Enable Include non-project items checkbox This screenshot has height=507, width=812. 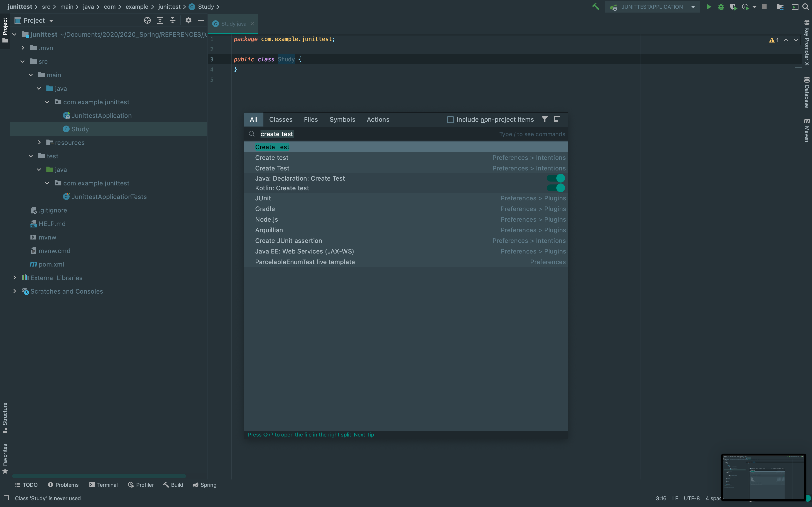coord(450,120)
